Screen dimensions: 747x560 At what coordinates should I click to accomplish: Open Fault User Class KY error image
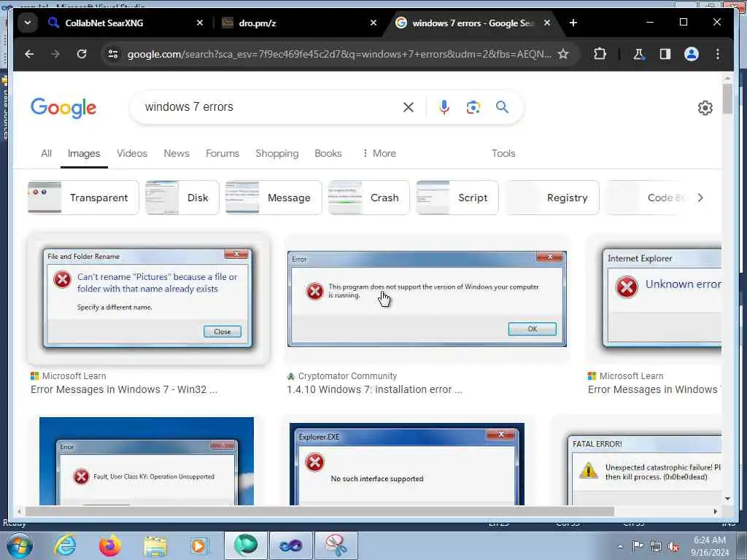point(147,461)
